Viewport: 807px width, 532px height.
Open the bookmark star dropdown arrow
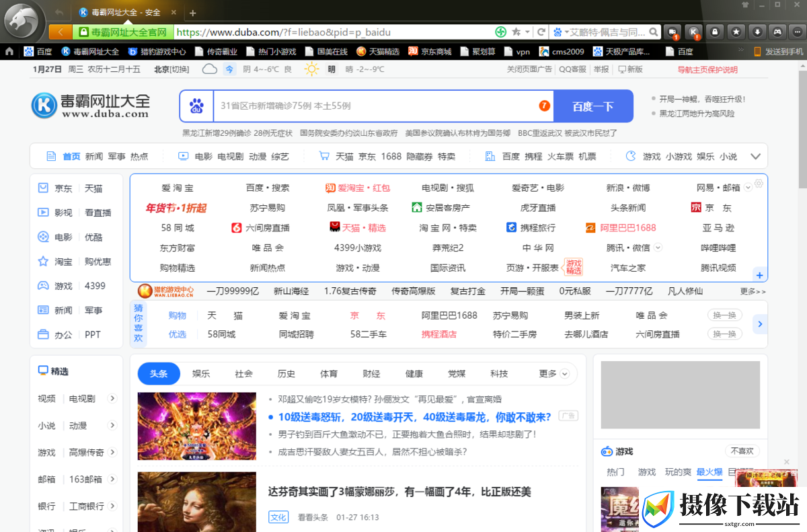526,32
